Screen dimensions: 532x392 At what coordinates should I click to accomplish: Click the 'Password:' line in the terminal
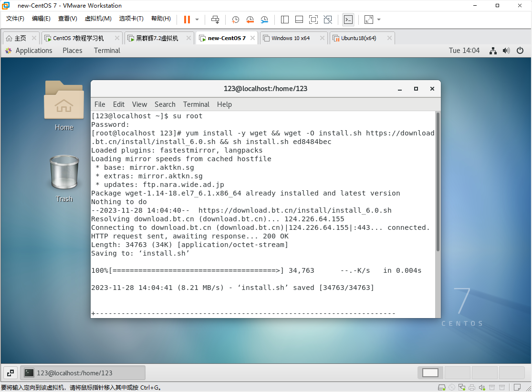tap(110, 124)
